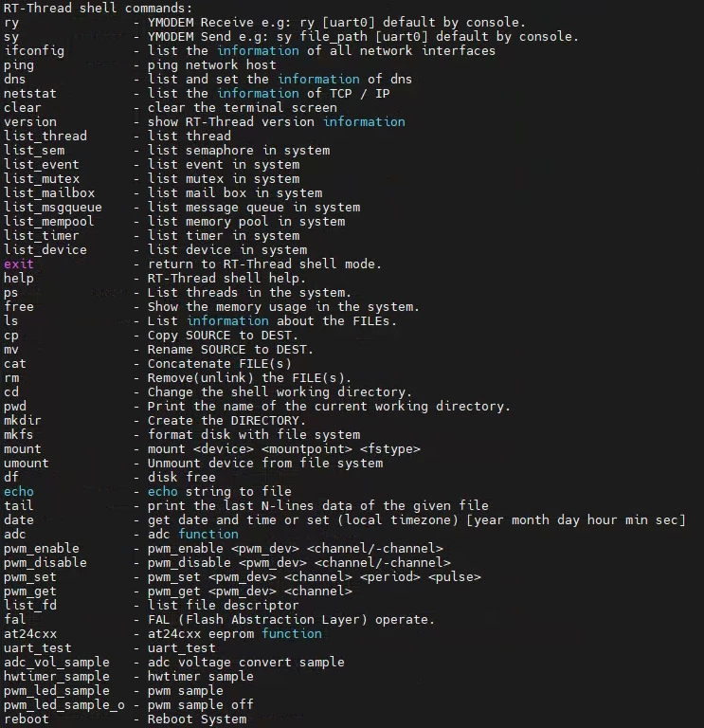Select the 'FAL (Flash Abstraction Layer) operate.' text

pos(291,619)
